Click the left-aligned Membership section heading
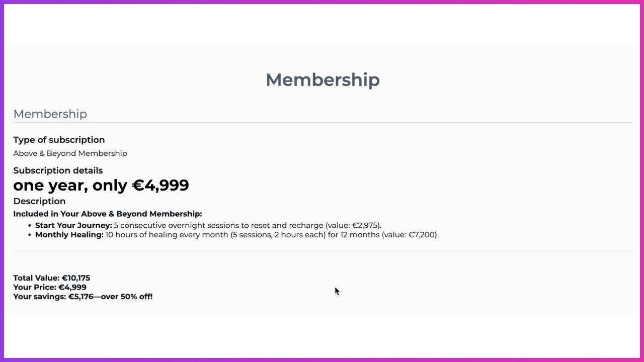The height and width of the screenshot is (362, 644). click(50, 114)
